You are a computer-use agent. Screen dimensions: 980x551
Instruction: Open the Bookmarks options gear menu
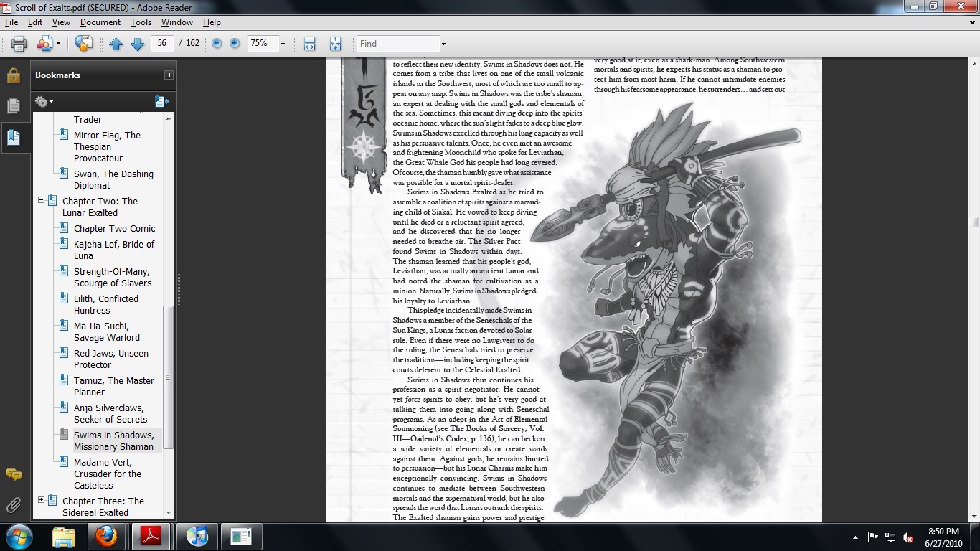point(44,102)
